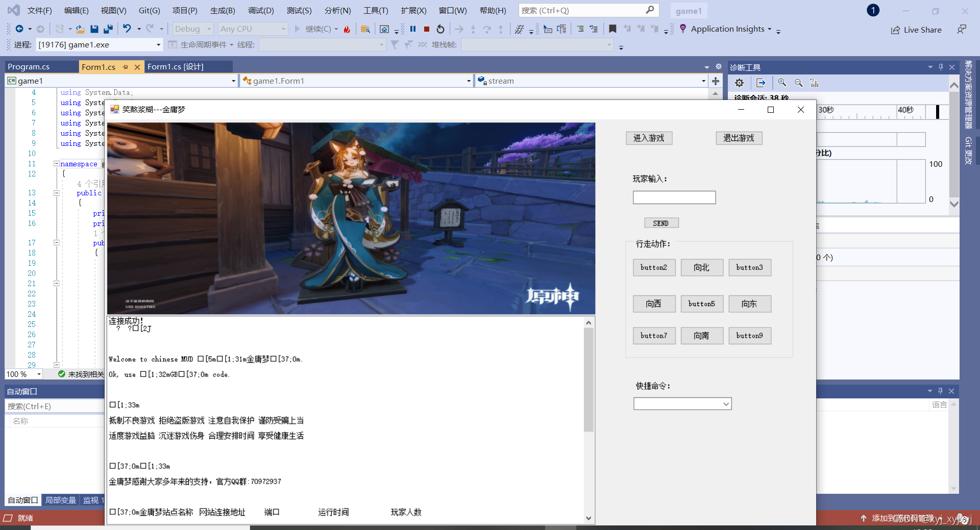Click the 玩家输入 text box
Viewport: 980px width, 530px height.
pyautogui.click(x=674, y=197)
